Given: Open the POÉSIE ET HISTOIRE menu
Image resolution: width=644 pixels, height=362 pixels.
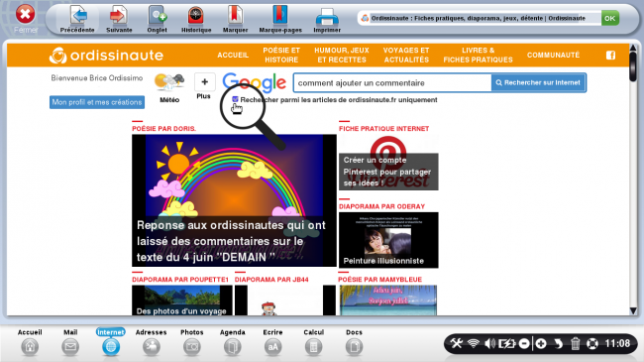Looking at the screenshot, I should click(281, 56).
